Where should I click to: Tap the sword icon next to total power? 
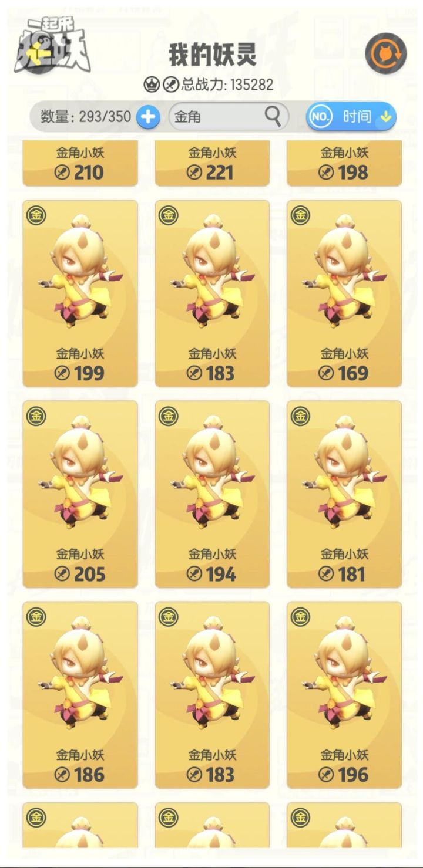tap(170, 85)
